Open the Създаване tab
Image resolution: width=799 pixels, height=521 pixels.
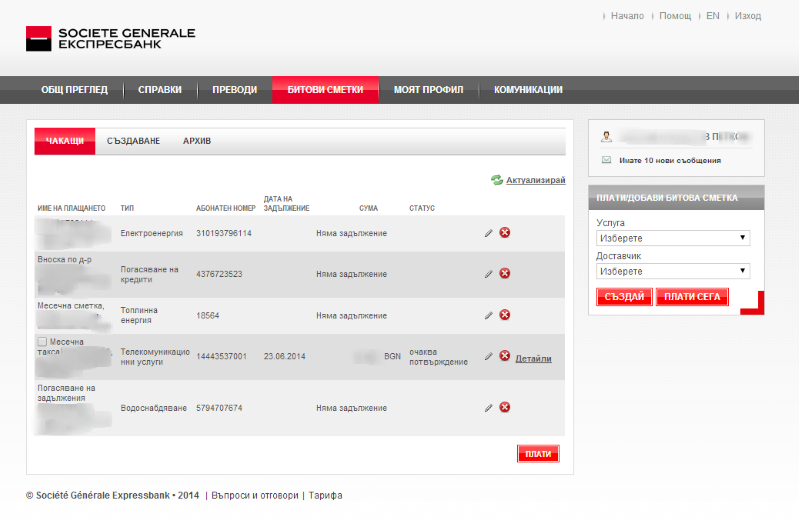click(133, 141)
